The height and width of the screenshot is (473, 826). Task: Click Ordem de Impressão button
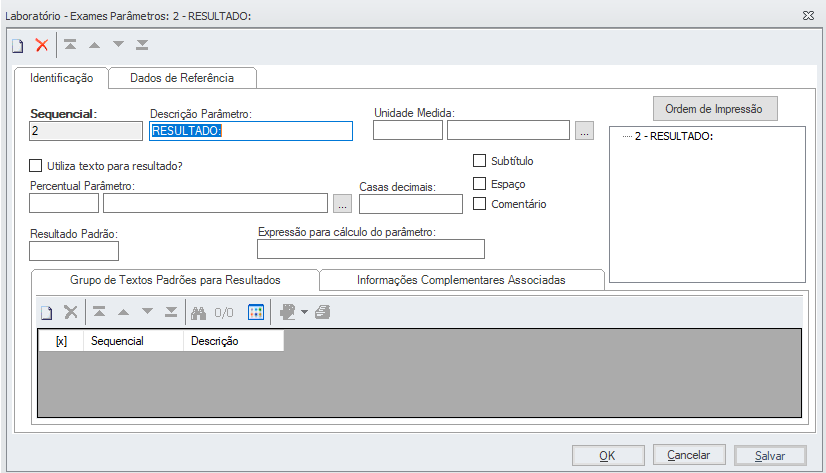click(715, 109)
